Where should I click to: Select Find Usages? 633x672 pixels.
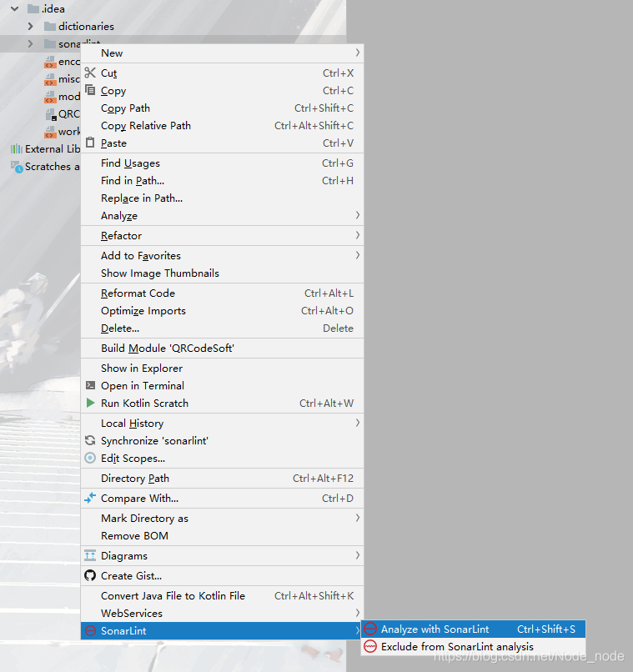point(222,163)
